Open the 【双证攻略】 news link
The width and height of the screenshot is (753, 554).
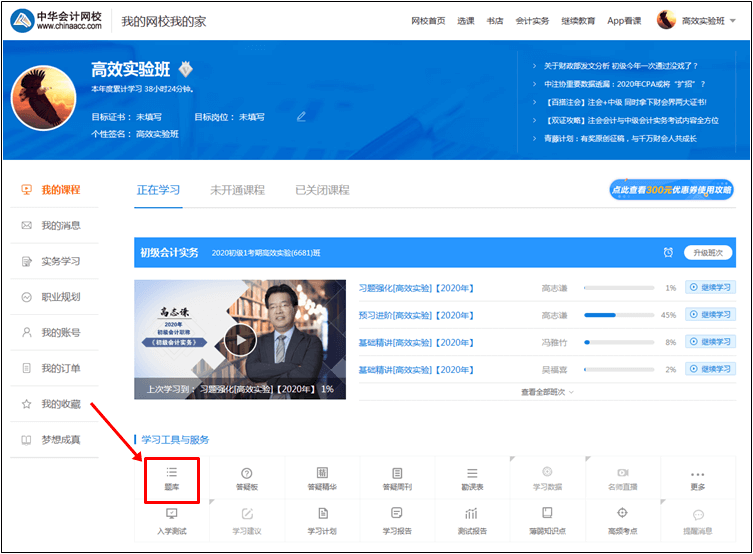(x=632, y=120)
